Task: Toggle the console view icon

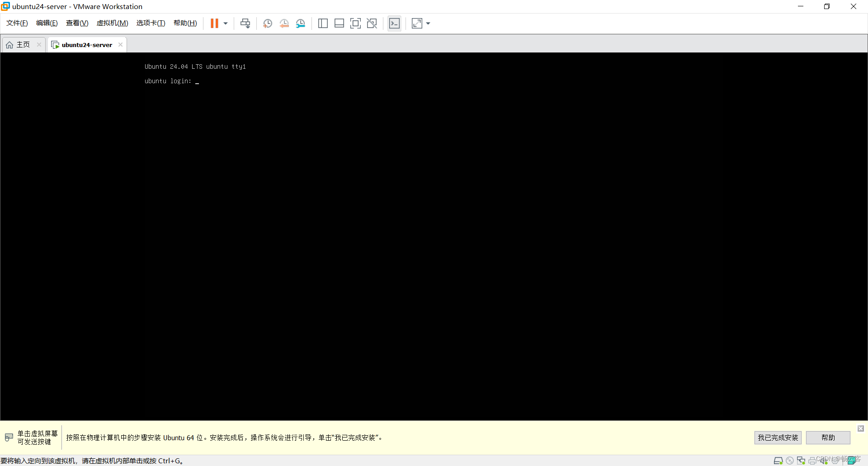Action: coord(394,23)
